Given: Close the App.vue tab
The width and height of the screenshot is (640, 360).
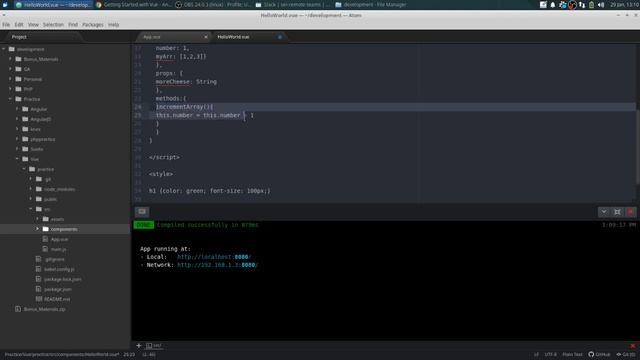Looking at the screenshot, I should [206, 37].
